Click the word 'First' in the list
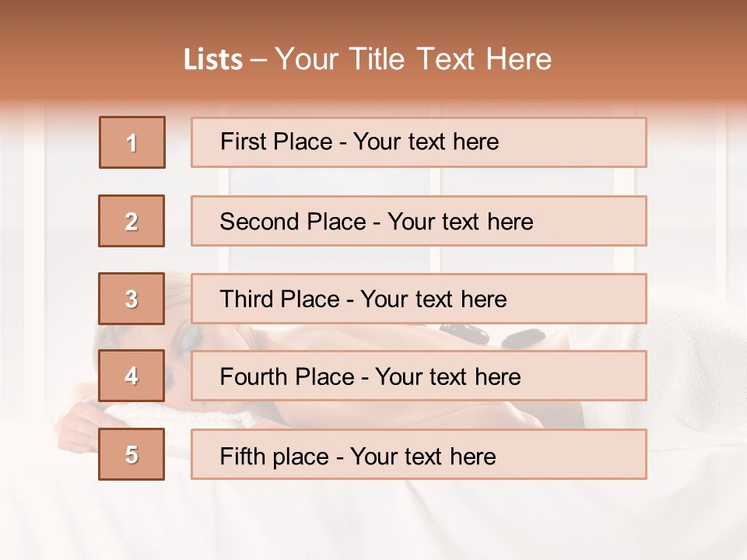 [x=243, y=142]
